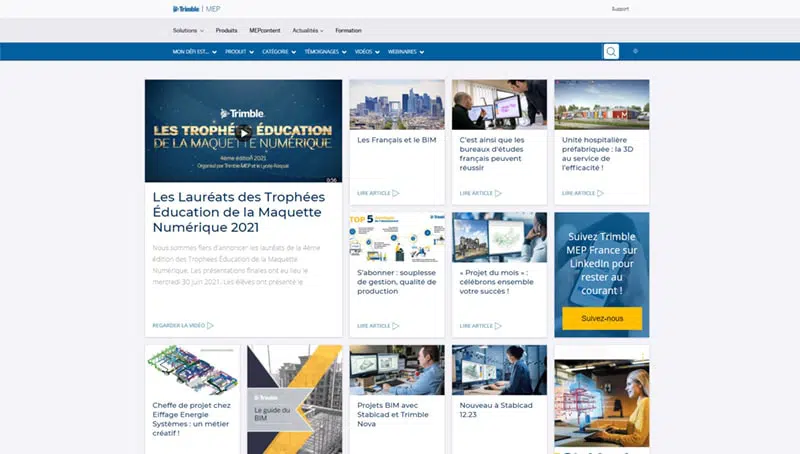Expand the Catégorie filter dropdown
The image size is (800, 454).
click(x=279, y=52)
